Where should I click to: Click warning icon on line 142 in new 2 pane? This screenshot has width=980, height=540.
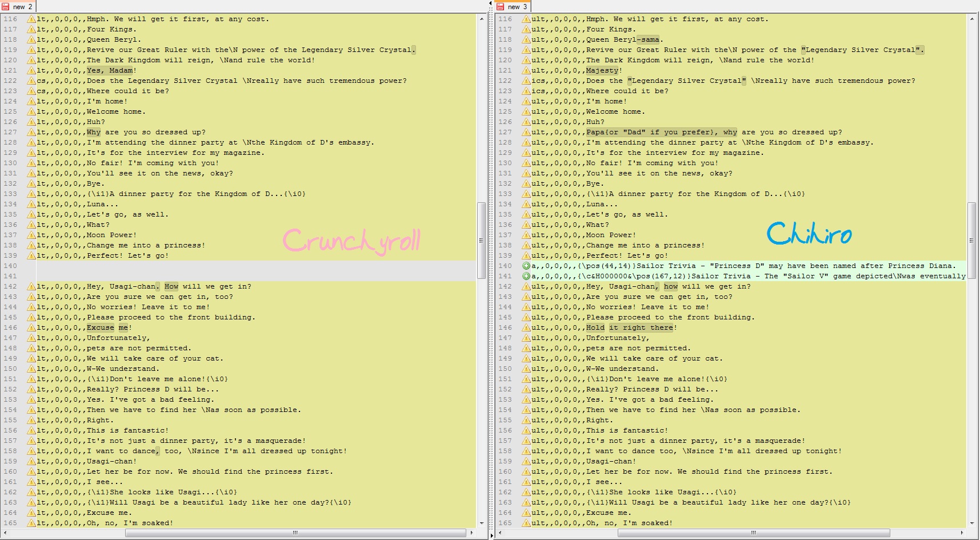[31, 286]
